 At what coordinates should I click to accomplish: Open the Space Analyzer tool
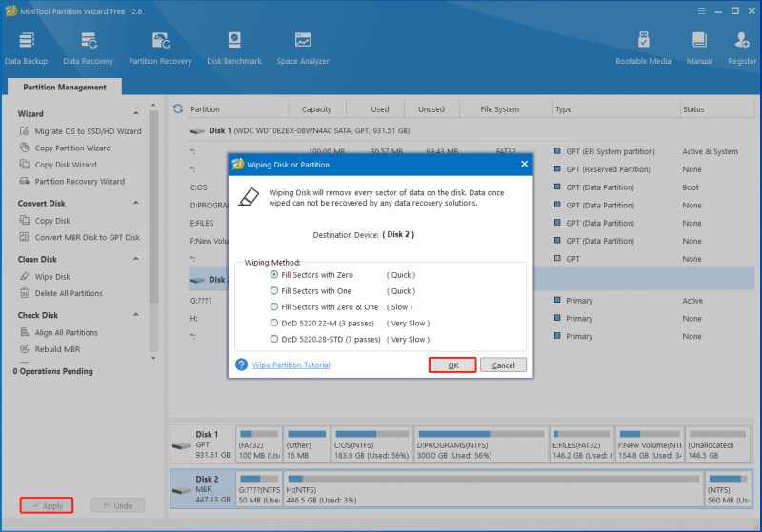(303, 48)
